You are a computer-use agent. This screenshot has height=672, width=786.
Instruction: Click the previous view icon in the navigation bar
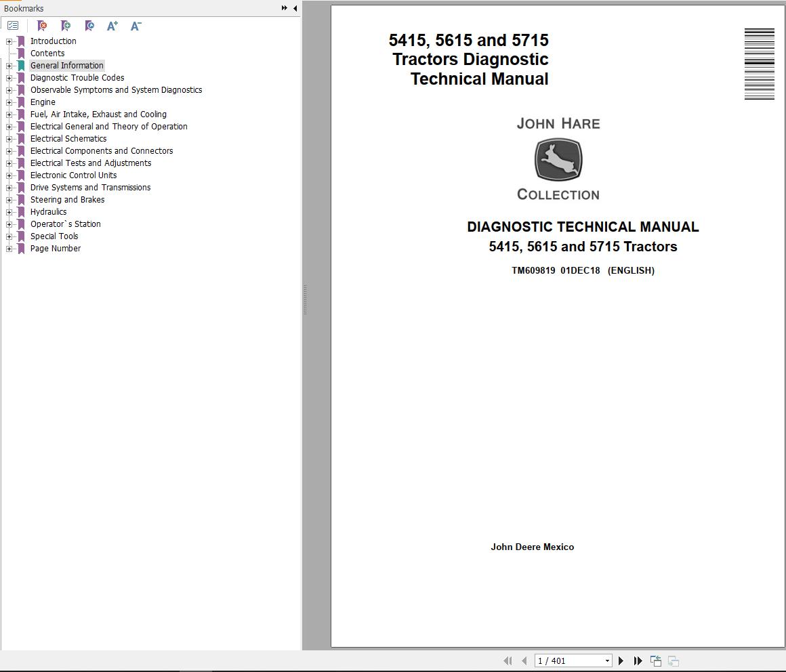tap(656, 661)
